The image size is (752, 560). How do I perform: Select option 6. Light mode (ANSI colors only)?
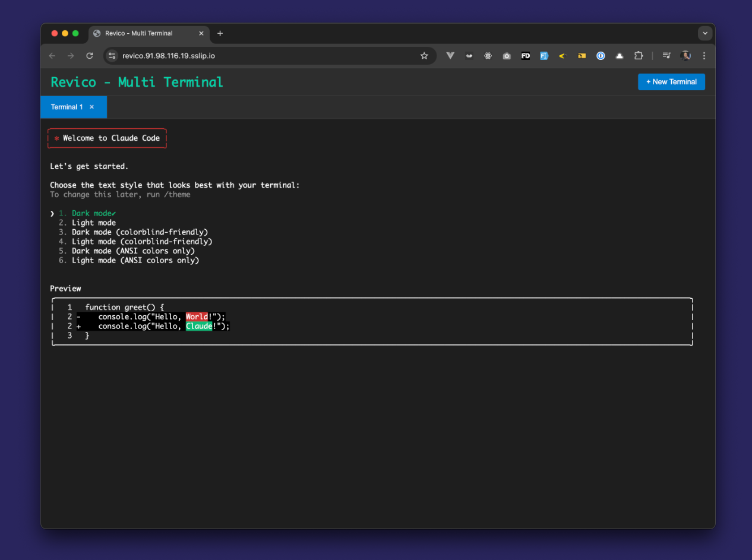tap(129, 260)
